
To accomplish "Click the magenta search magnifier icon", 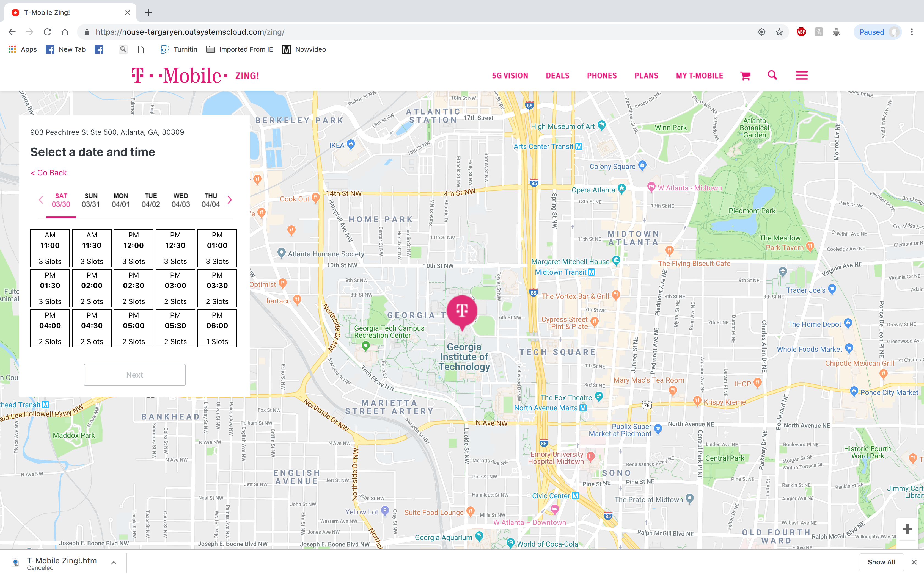I will [772, 75].
